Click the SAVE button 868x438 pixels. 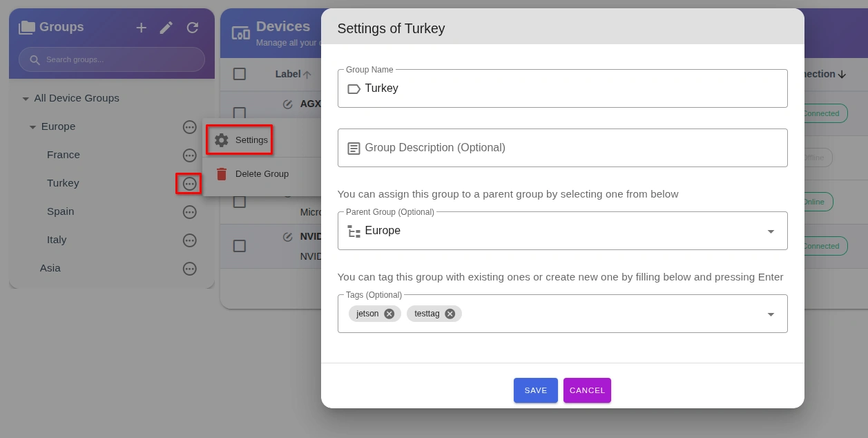(x=535, y=390)
